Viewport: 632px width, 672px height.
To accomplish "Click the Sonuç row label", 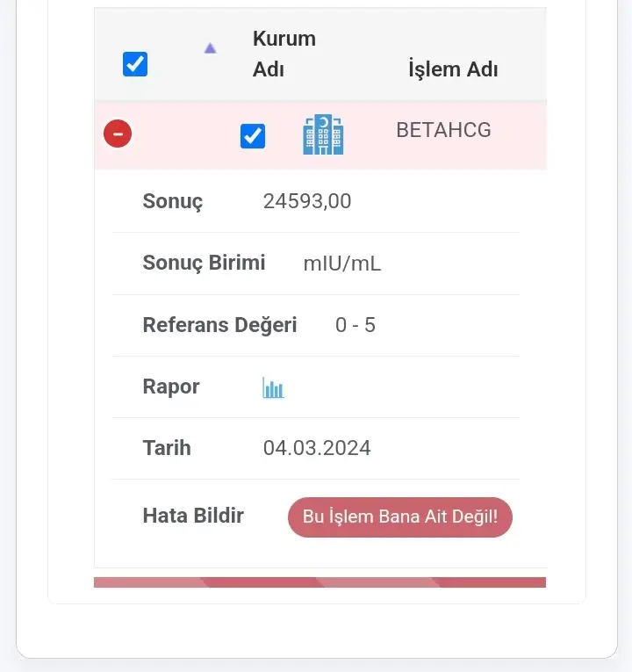I will click(173, 201).
